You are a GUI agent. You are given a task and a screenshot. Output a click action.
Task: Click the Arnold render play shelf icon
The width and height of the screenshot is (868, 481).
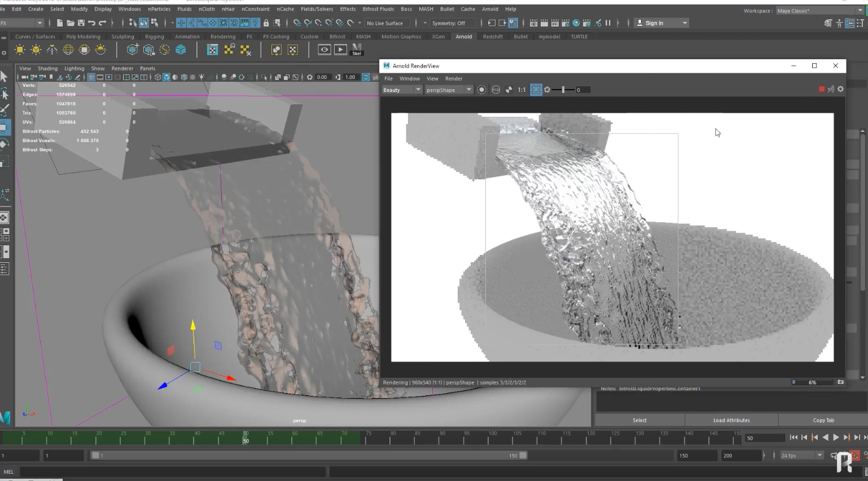pos(340,50)
